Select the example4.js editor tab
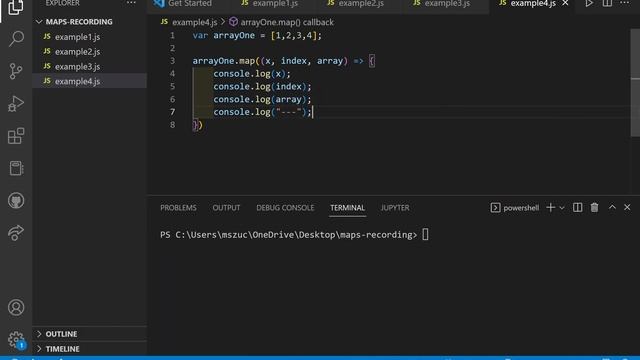 (x=533, y=4)
